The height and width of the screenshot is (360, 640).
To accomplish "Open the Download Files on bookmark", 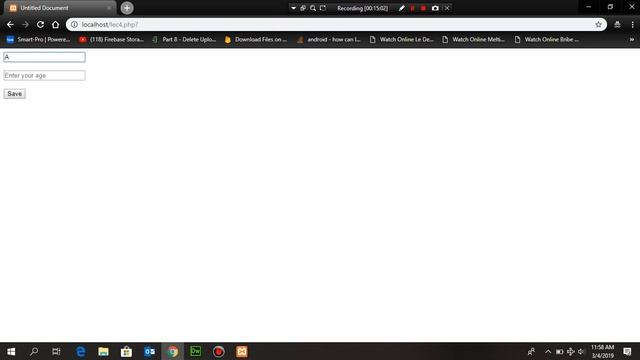I will click(x=256, y=40).
